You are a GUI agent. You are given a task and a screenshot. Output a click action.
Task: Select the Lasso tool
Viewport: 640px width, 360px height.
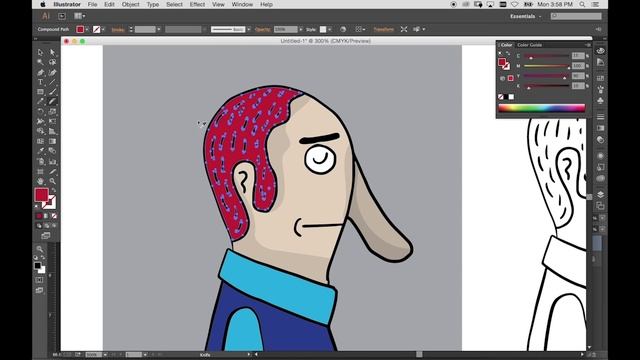53,62
